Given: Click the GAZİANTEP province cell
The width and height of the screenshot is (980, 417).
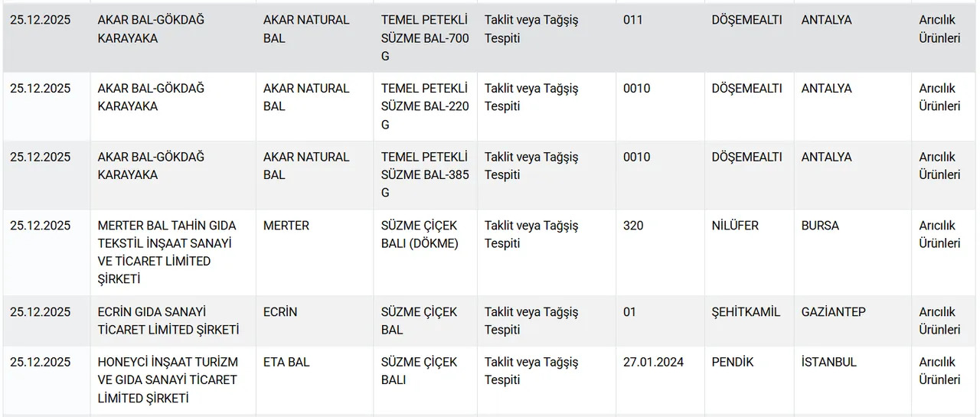Looking at the screenshot, I should click(x=834, y=312).
